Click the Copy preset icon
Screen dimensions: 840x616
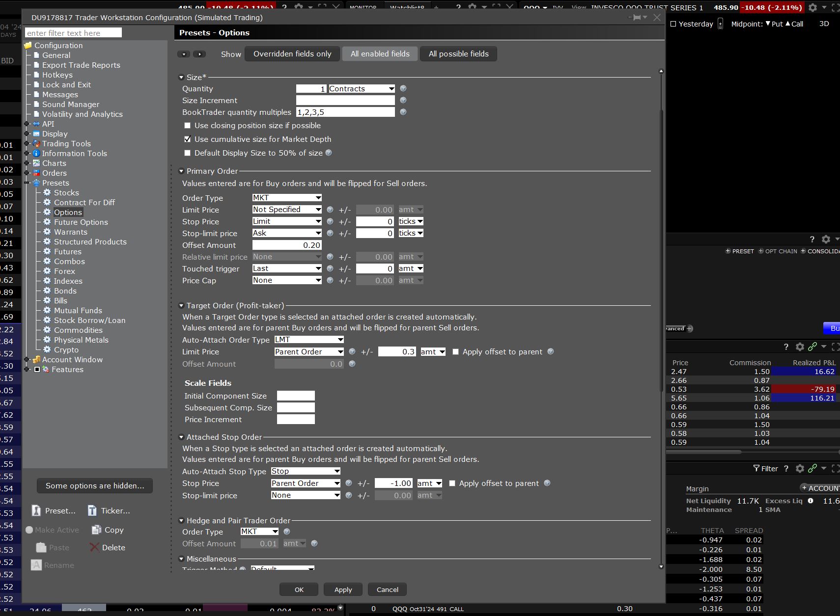point(96,530)
